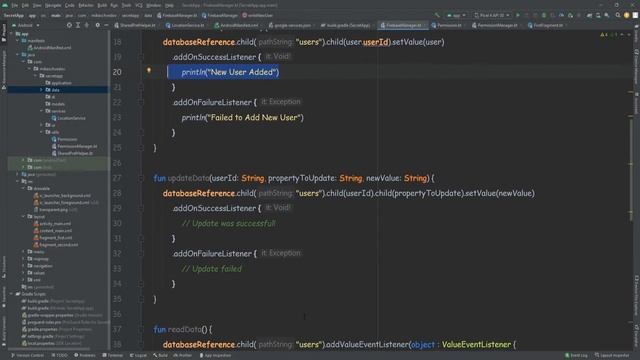640x360 pixels.
Task: Click the lightbulb quick-fix icon on line 20
Action: click(x=149, y=71)
